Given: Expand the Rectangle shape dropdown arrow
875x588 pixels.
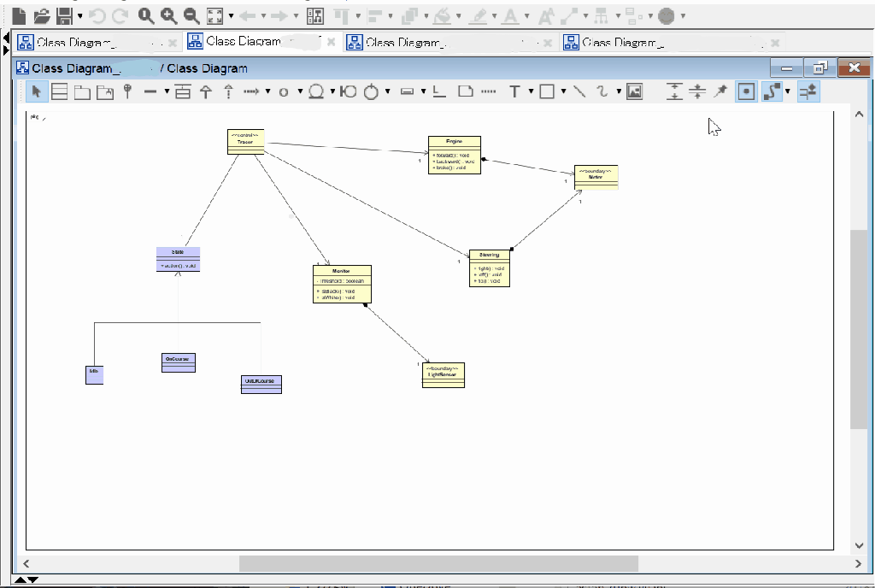Looking at the screenshot, I should click(x=562, y=92).
